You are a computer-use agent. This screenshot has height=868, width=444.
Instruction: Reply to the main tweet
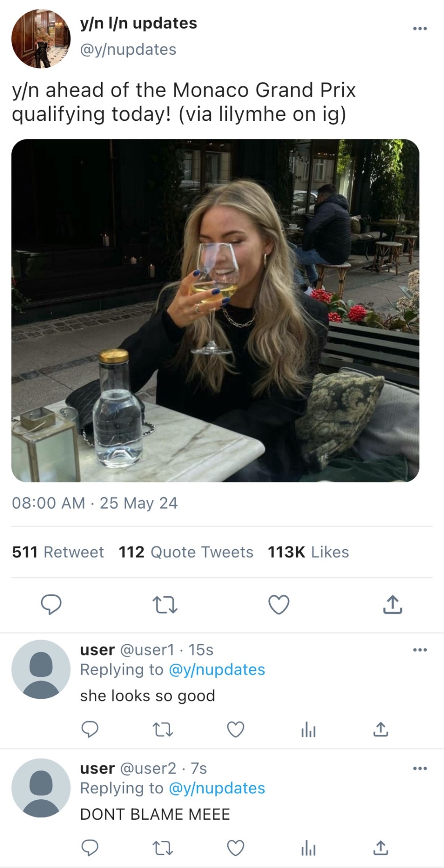pos(51,604)
